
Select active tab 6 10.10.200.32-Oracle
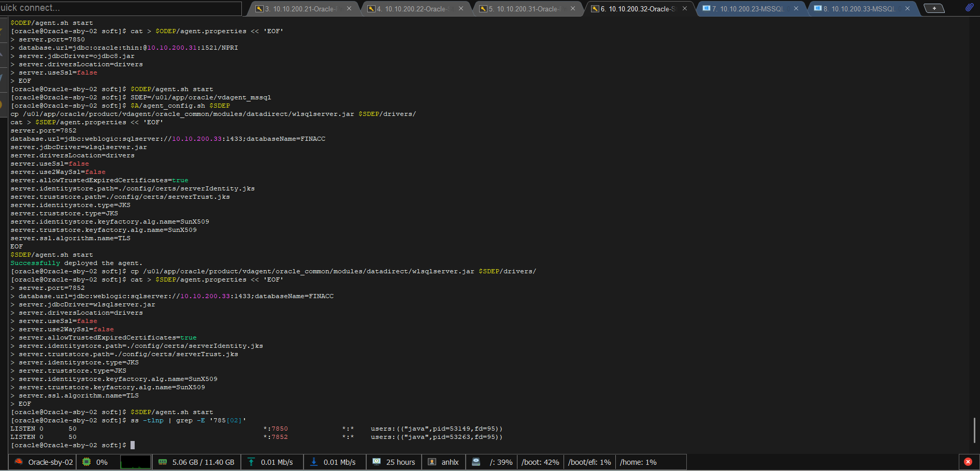(639, 9)
